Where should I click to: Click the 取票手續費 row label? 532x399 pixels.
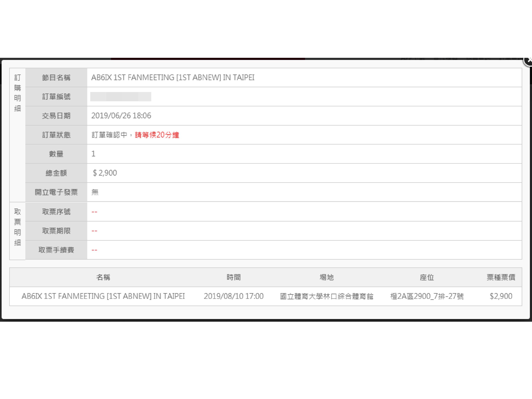56,250
